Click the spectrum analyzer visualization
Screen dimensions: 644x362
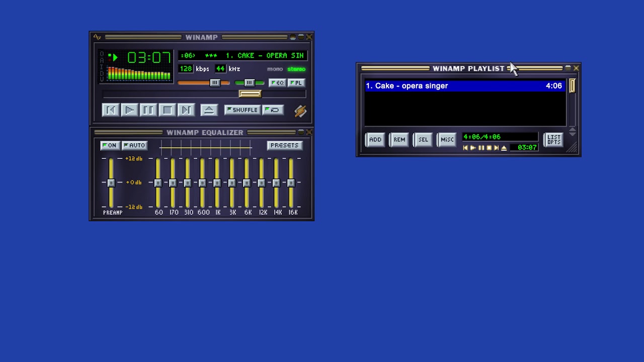pyautogui.click(x=139, y=73)
